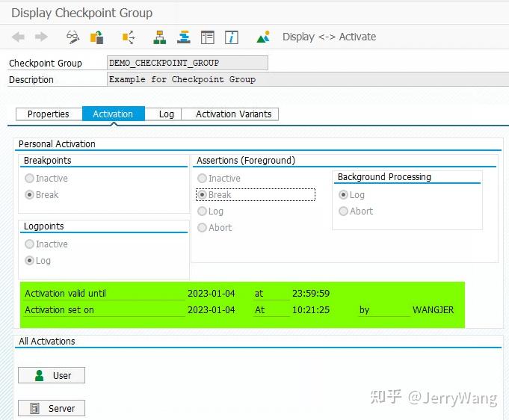Click the "All Activations" section header

[x=47, y=342]
